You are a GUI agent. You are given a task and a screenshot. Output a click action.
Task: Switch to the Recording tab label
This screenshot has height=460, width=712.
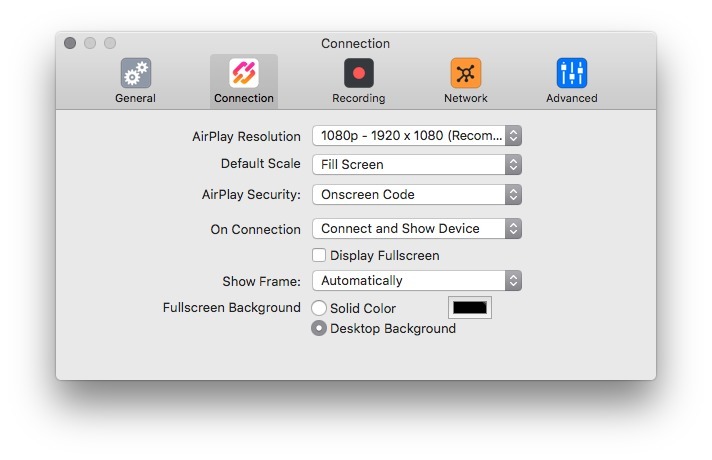pyautogui.click(x=358, y=98)
